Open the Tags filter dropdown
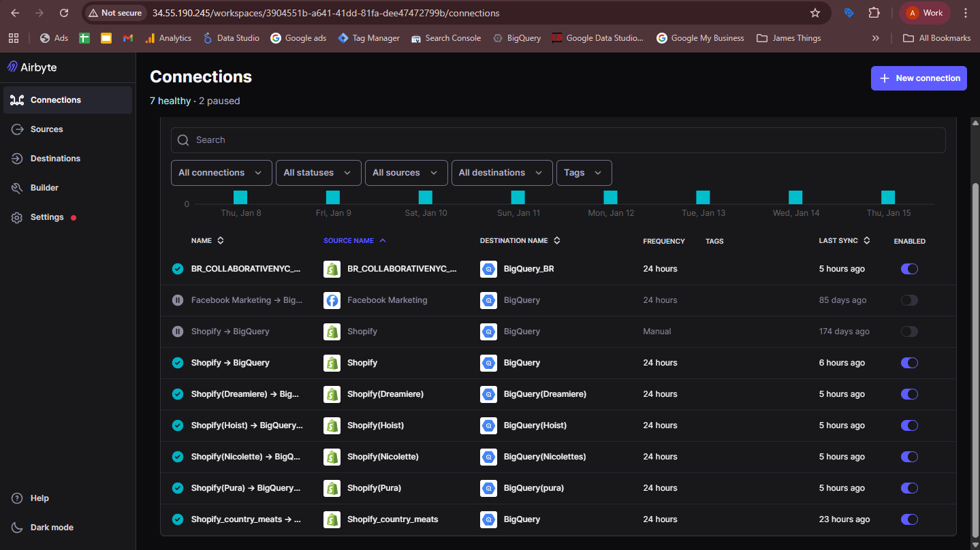The width and height of the screenshot is (980, 550). point(584,173)
